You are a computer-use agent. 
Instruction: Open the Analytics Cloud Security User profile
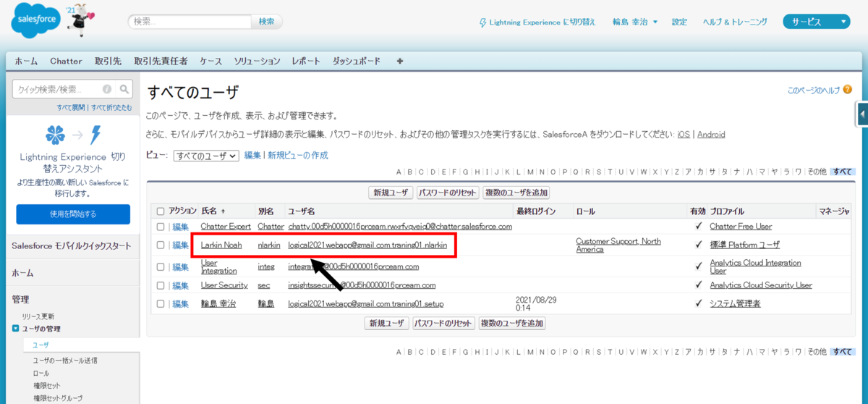(761, 285)
